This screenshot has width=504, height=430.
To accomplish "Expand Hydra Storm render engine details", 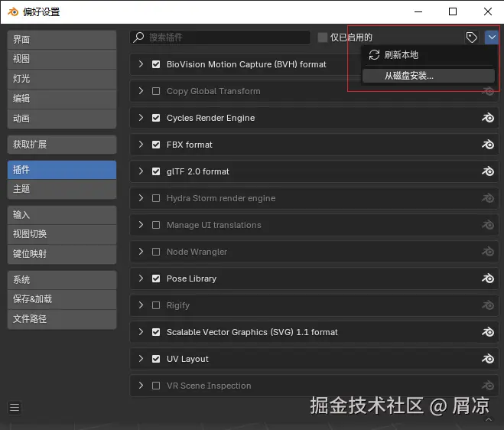I will tap(141, 197).
